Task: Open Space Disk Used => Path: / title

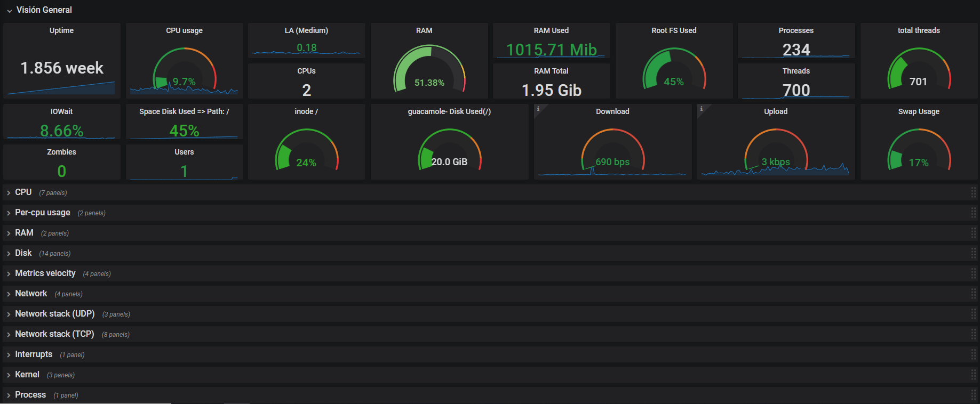Action: point(184,111)
